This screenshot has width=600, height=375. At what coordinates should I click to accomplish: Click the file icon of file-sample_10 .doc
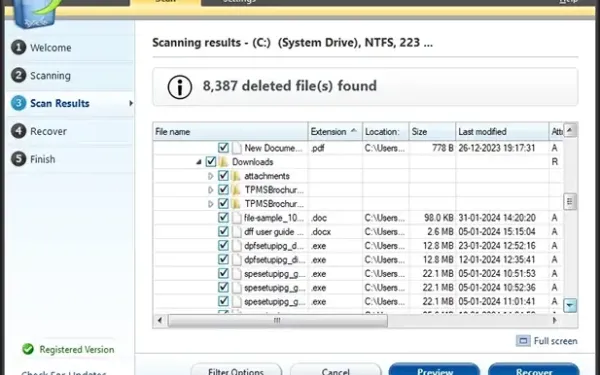pyautogui.click(x=237, y=218)
